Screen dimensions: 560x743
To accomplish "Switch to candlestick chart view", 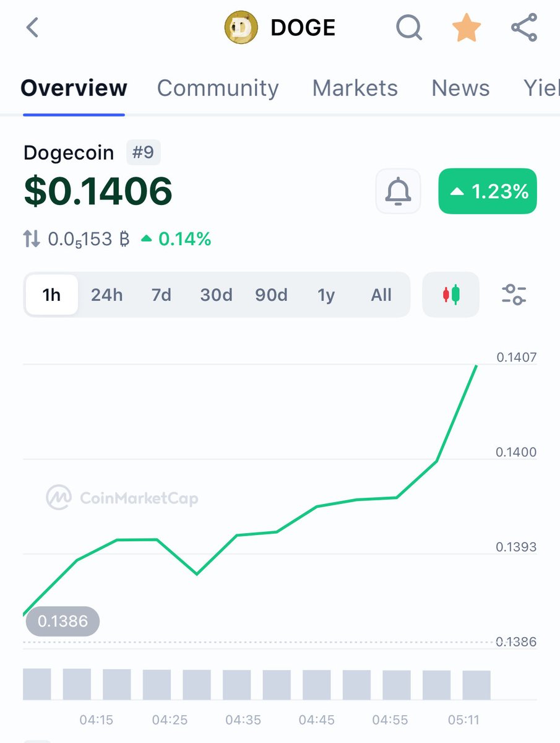I will tap(450, 295).
